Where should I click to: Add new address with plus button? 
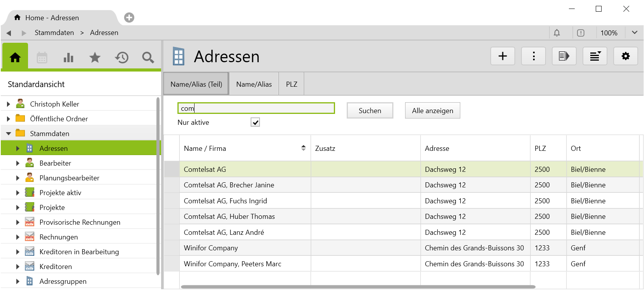click(503, 56)
